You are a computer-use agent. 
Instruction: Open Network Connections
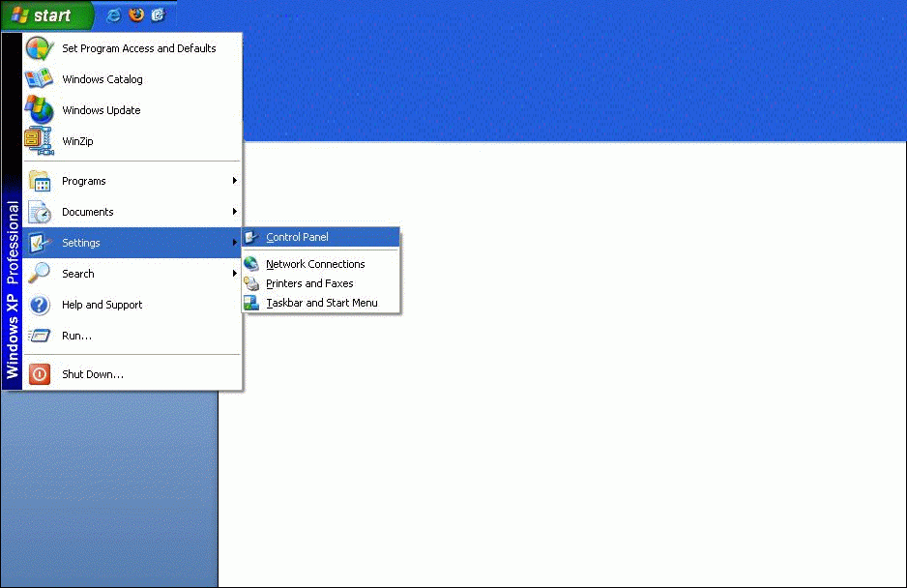pos(315,264)
